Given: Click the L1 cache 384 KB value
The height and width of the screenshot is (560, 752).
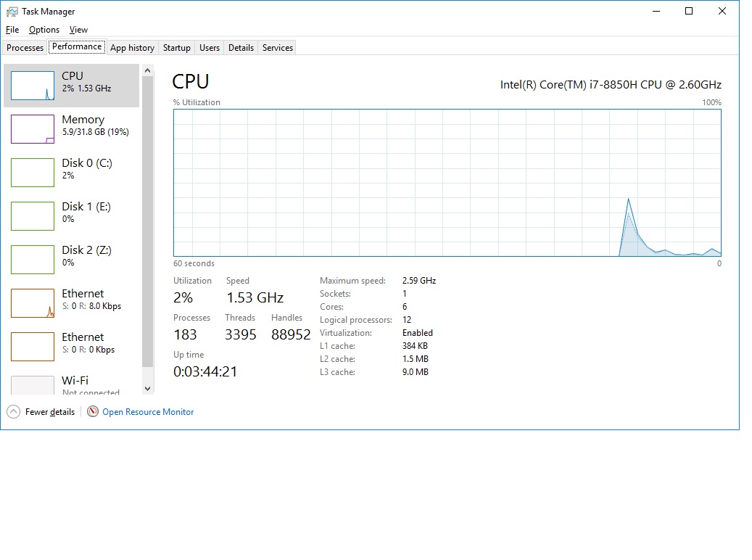Looking at the screenshot, I should (x=416, y=345).
